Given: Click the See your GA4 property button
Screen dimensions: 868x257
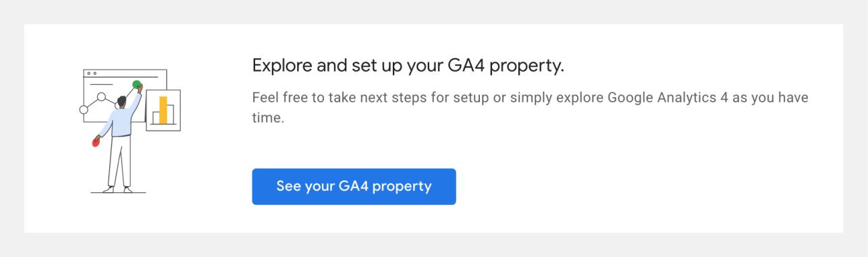Looking at the screenshot, I should (354, 186).
